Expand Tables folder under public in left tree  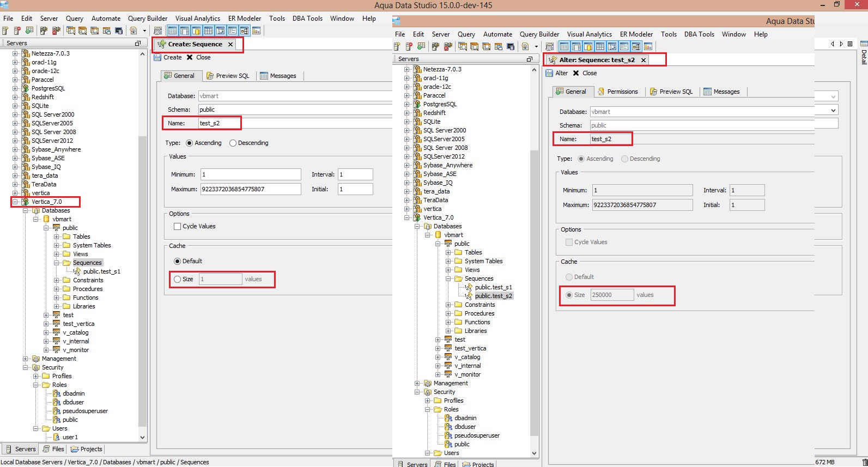coord(57,236)
